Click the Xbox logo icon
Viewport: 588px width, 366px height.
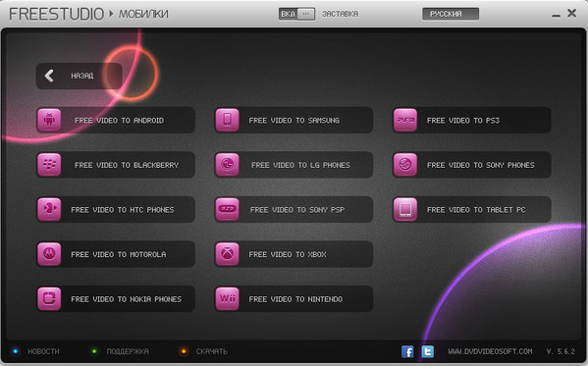click(228, 254)
